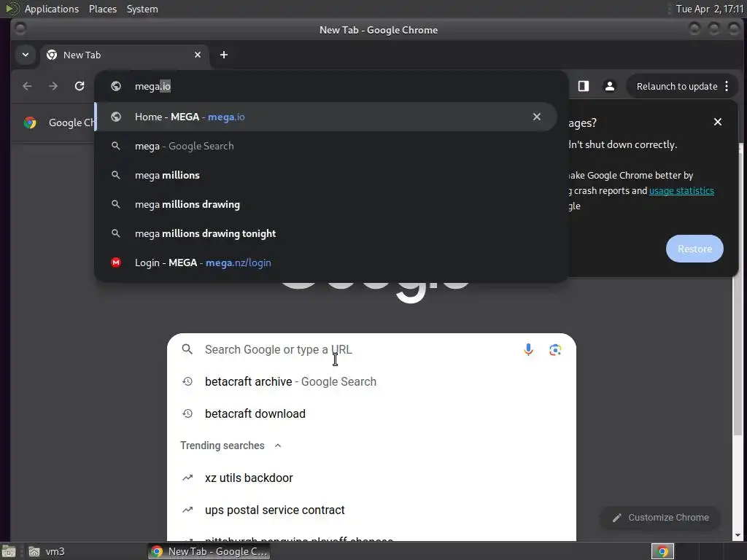Close the restore pages popup

(718, 122)
